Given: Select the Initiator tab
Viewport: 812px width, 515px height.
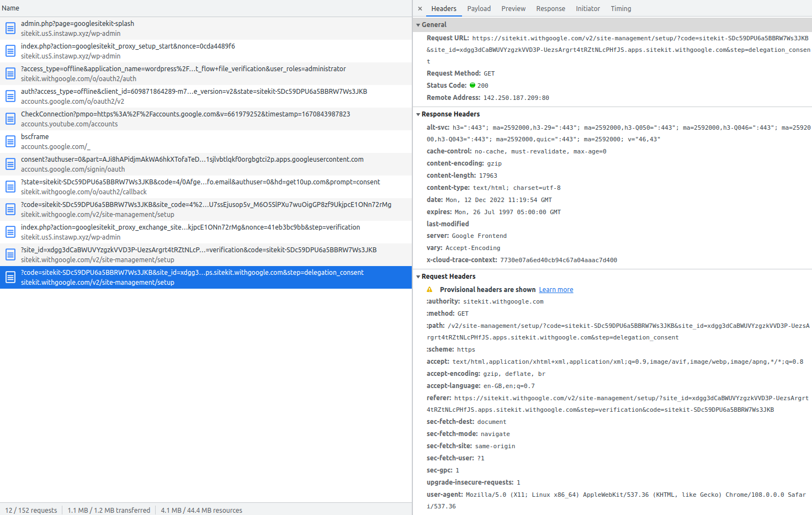Looking at the screenshot, I should [587, 8].
